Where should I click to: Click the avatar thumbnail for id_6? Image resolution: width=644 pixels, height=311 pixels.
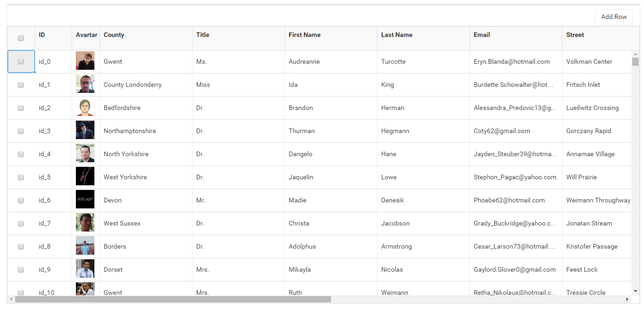point(85,200)
